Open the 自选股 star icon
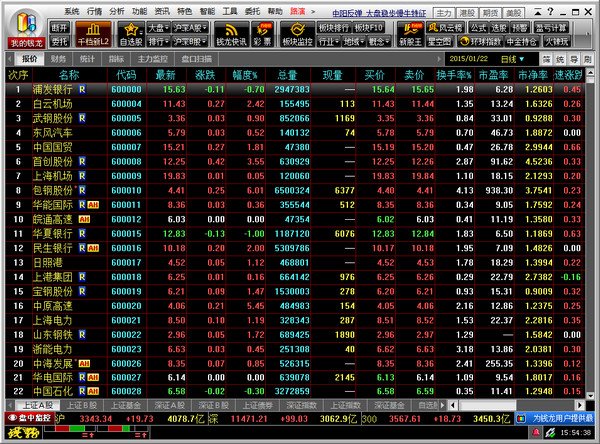 coord(131,34)
